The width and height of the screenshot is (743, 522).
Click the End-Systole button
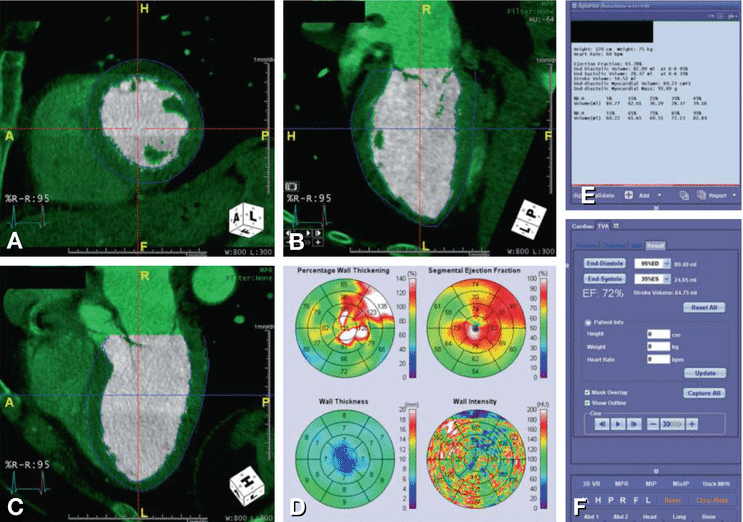pyautogui.click(x=605, y=279)
